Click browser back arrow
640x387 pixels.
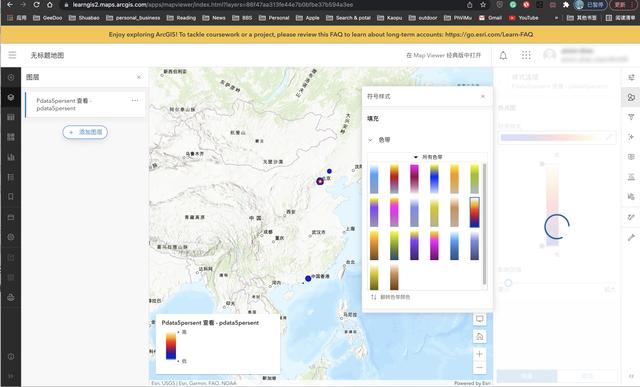[10, 5]
